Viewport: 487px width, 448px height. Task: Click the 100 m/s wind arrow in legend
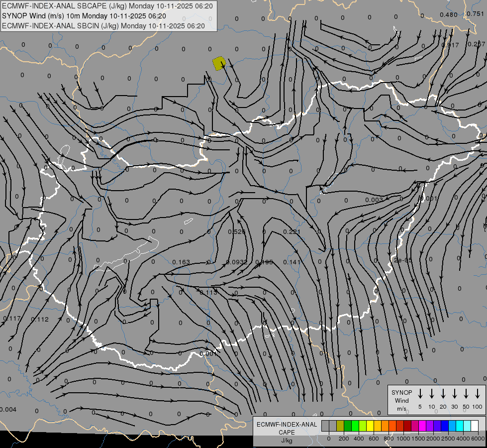click(478, 394)
